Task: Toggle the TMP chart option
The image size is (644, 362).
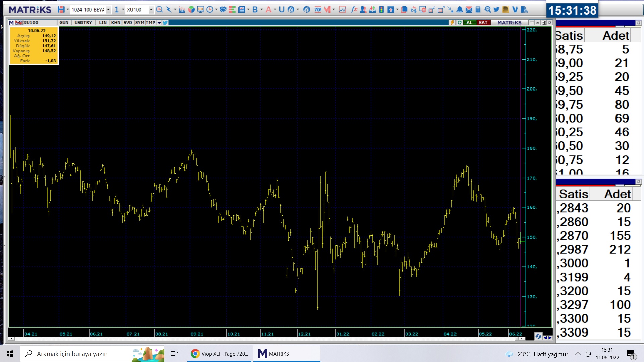Action: click(151, 23)
